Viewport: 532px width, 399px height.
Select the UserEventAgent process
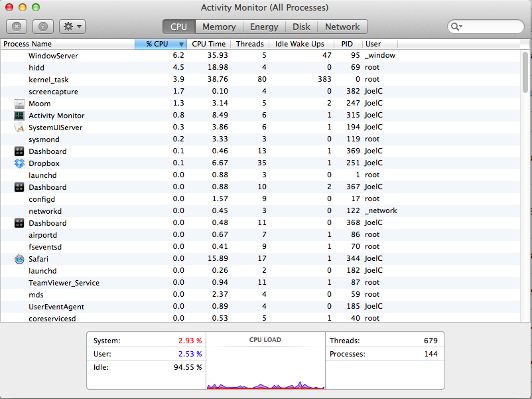coord(56,307)
